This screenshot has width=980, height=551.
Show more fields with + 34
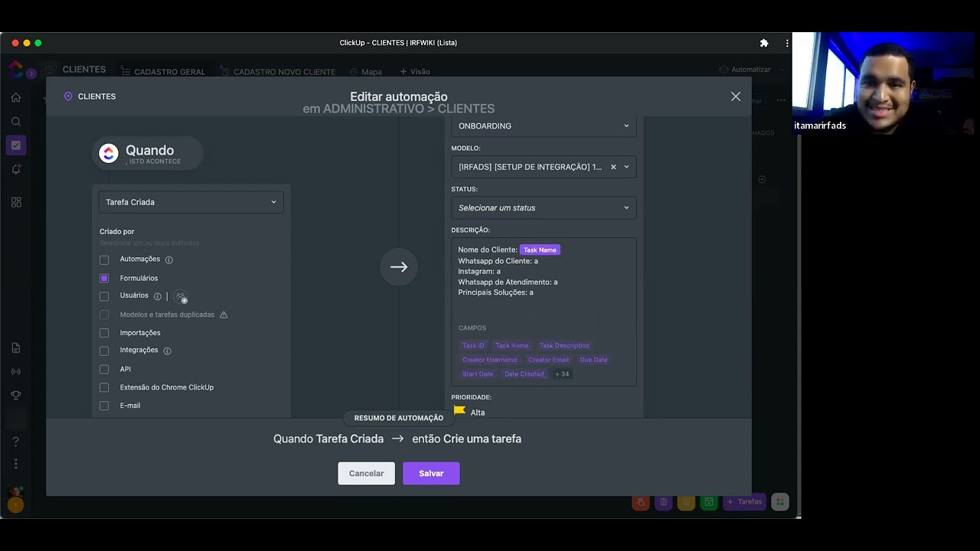(562, 374)
